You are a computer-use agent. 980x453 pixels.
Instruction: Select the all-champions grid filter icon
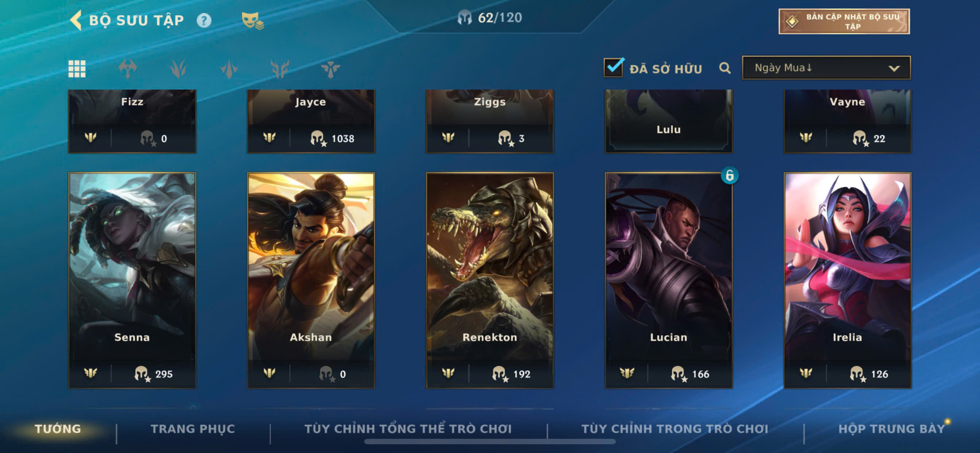(77, 69)
